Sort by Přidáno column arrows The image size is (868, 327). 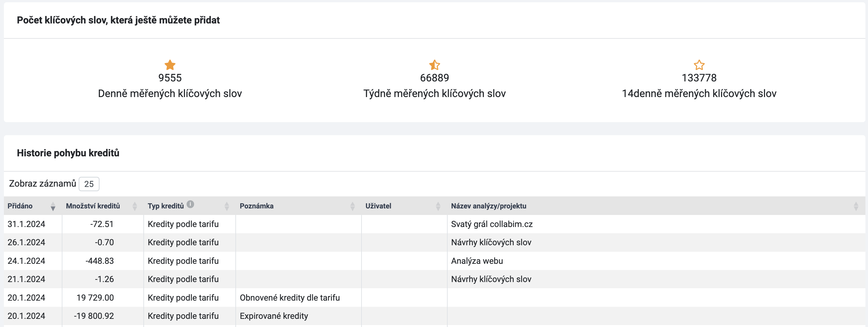(x=53, y=206)
